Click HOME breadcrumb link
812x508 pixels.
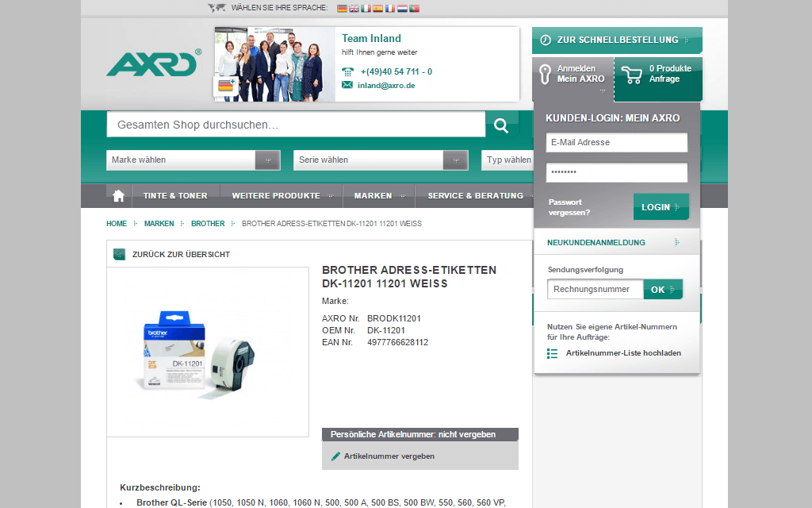pyautogui.click(x=117, y=224)
